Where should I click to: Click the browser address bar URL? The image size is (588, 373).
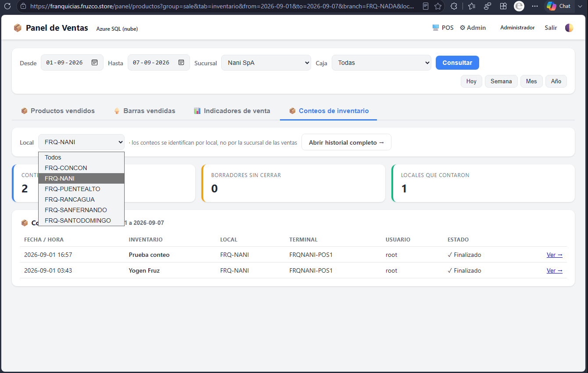click(222, 6)
